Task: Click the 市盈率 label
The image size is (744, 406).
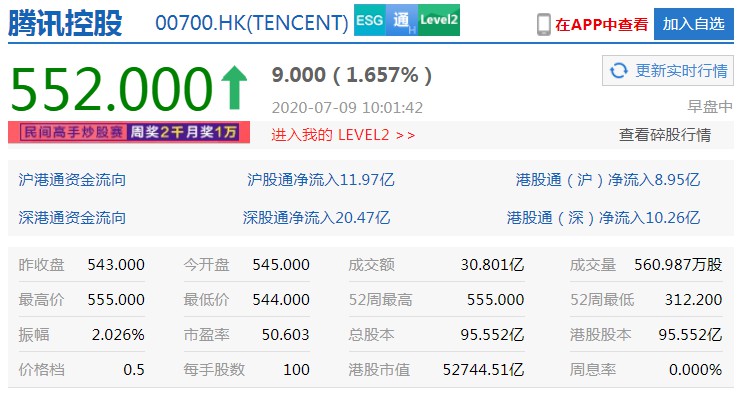Action: (x=206, y=335)
